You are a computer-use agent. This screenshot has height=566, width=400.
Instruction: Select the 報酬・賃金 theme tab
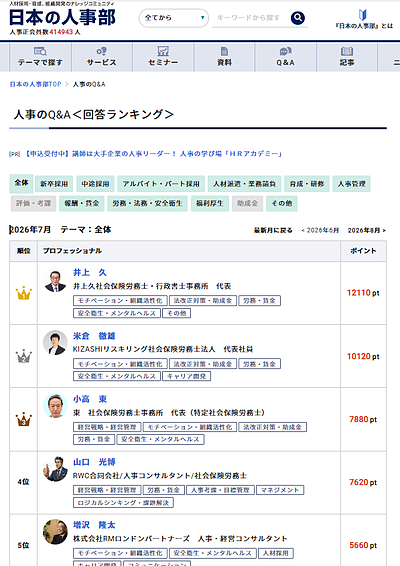tap(82, 204)
